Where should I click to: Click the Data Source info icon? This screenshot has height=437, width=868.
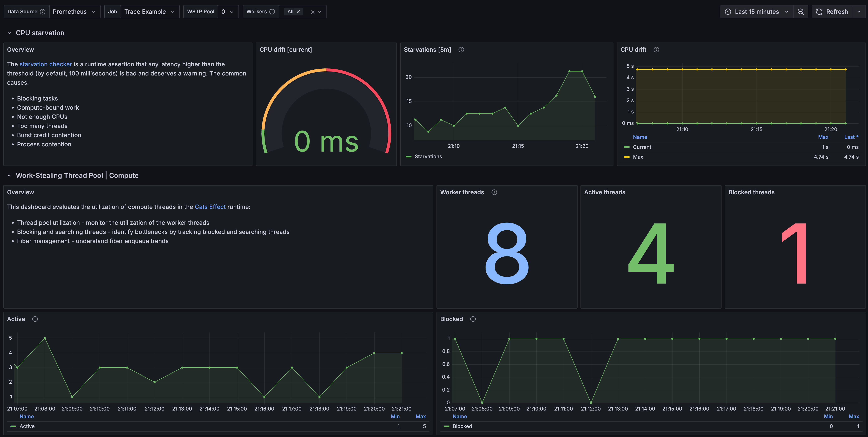tap(43, 12)
